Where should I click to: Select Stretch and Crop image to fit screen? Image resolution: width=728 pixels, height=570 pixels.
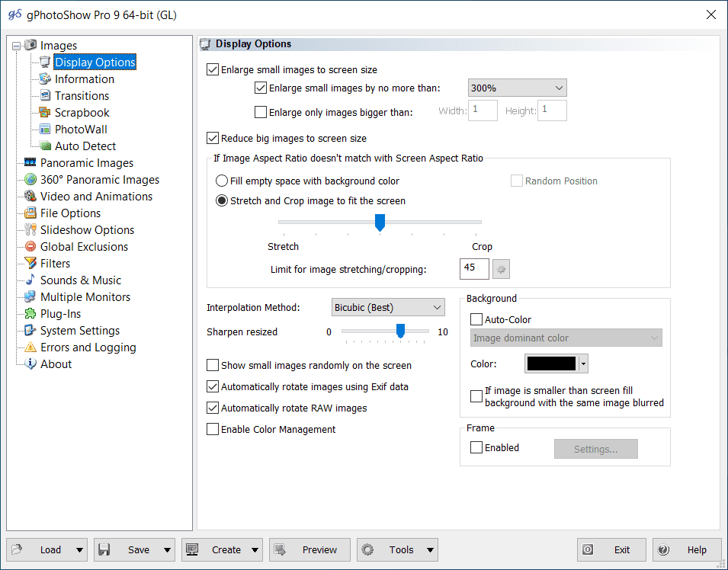[x=222, y=200]
